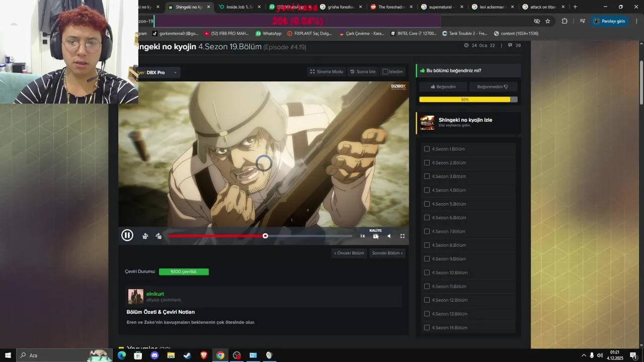Tick the İzledim checkbox
Viewport: 644px width, 362px height.
tap(385, 72)
